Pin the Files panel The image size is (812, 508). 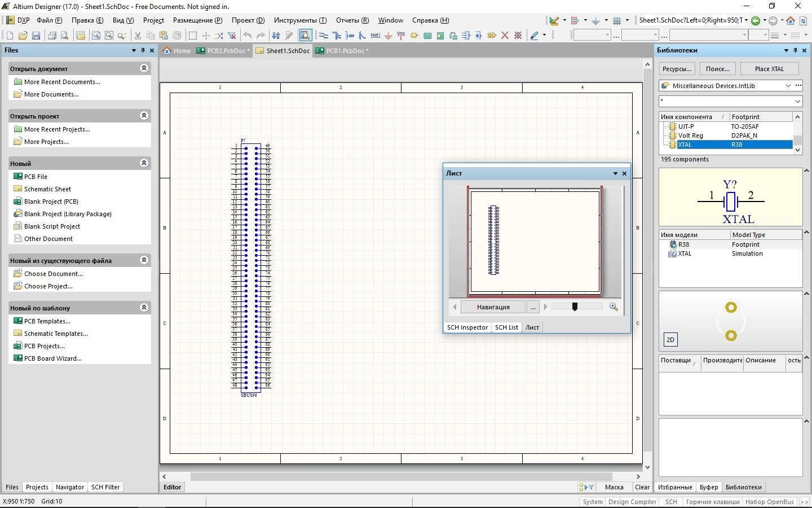[x=143, y=50]
